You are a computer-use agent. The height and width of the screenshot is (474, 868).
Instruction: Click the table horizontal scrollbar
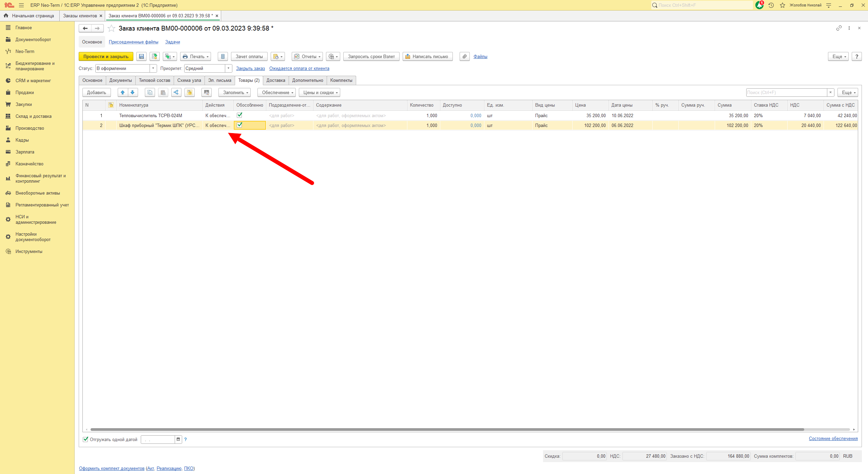click(x=447, y=430)
